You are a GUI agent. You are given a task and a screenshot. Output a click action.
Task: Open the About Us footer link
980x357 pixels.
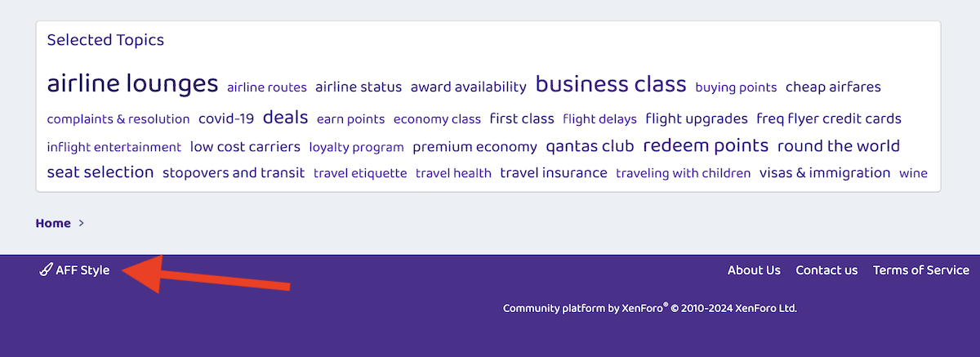(754, 270)
